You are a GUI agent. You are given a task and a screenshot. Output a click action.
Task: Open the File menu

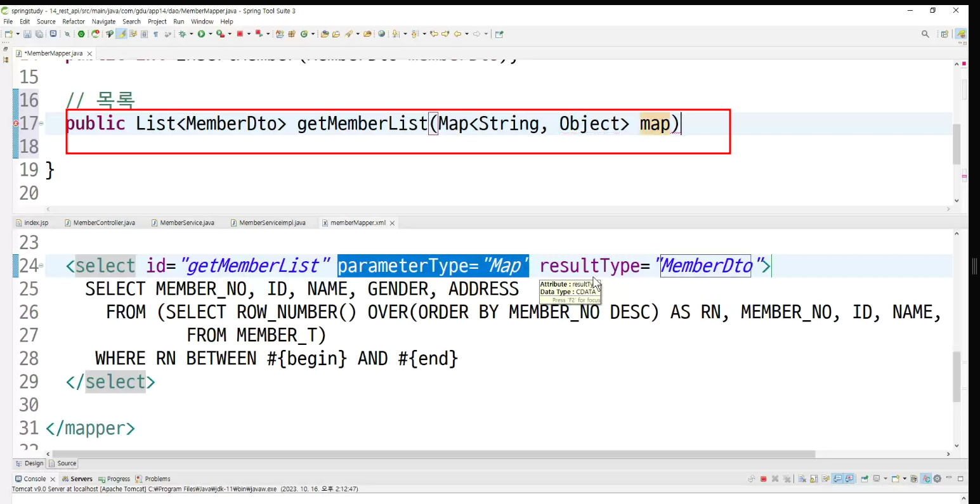coord(8,22)
